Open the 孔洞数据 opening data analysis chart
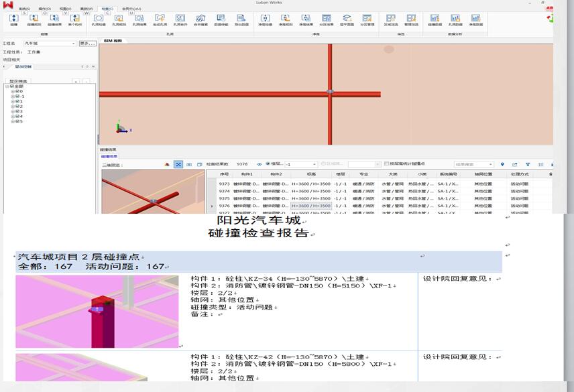 [455, 19]
